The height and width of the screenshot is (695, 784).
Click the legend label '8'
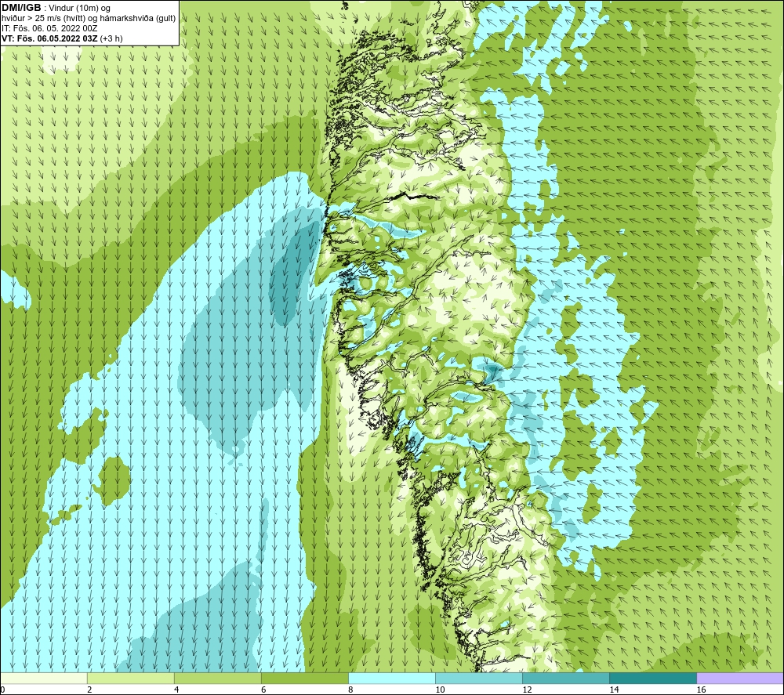click(x=350, y=690)
